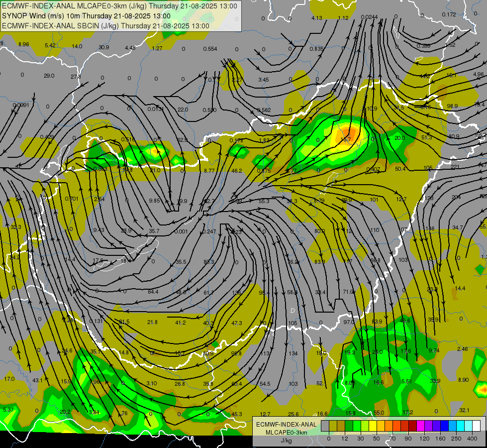
Task: Click the MLCAPE0-3km header line
Action: 119,6
